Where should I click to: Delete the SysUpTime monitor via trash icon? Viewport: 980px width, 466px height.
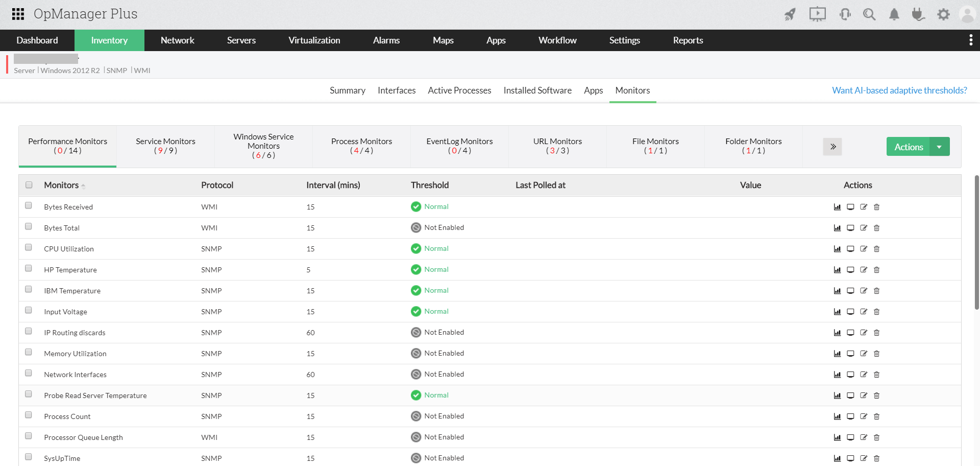point(877,458)
